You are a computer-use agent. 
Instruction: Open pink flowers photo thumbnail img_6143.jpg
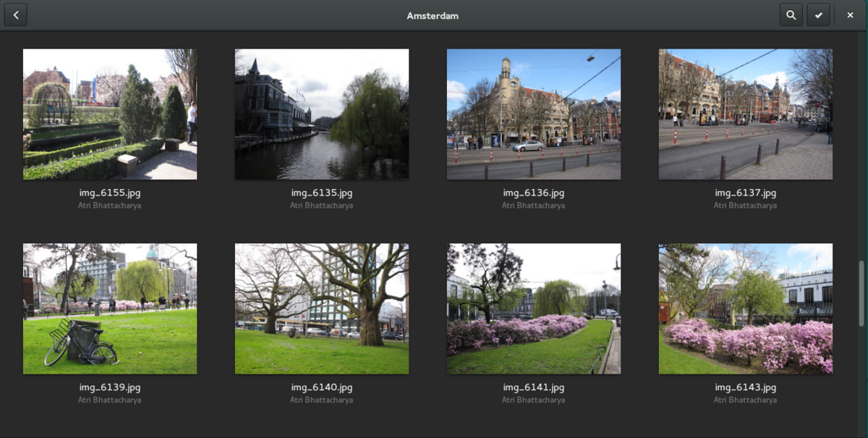(746, 308)
